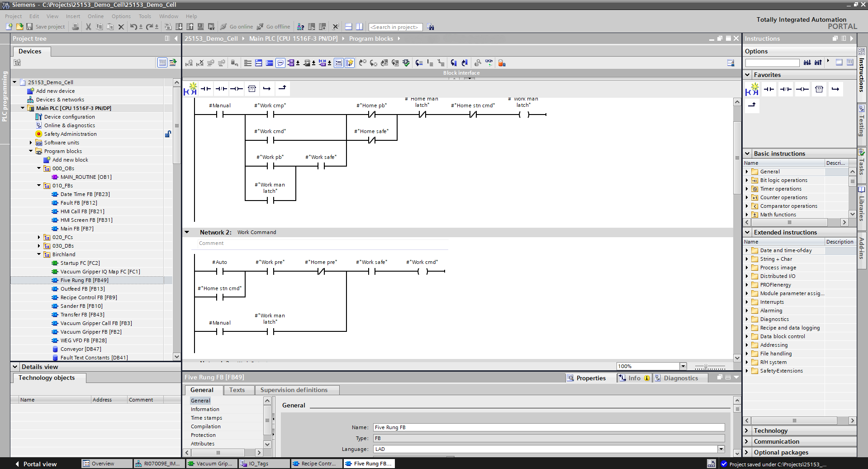
Task: Click search downward binoculars icon in Instructions options
Action: [807, 62]
